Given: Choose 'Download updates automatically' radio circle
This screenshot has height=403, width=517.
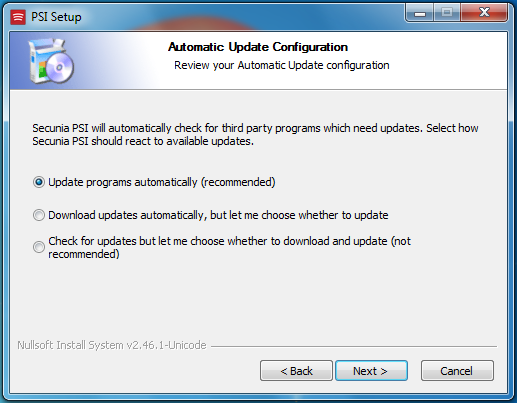Looking at the screenshot, I should point(39,215).
